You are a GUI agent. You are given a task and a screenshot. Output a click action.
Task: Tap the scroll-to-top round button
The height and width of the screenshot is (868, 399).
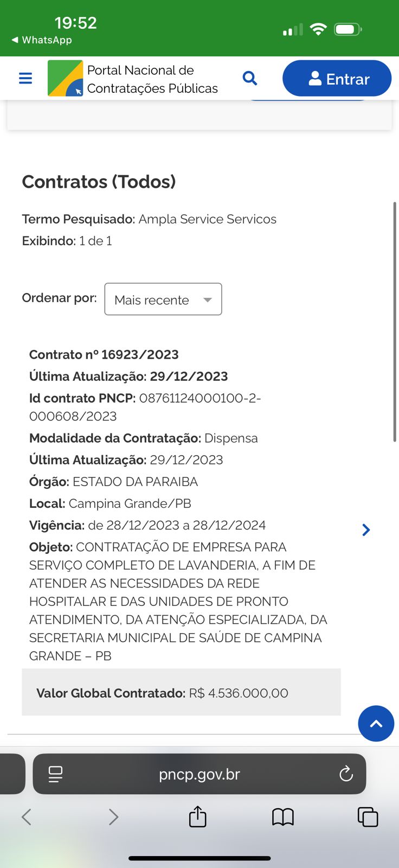tap(376, 723)
